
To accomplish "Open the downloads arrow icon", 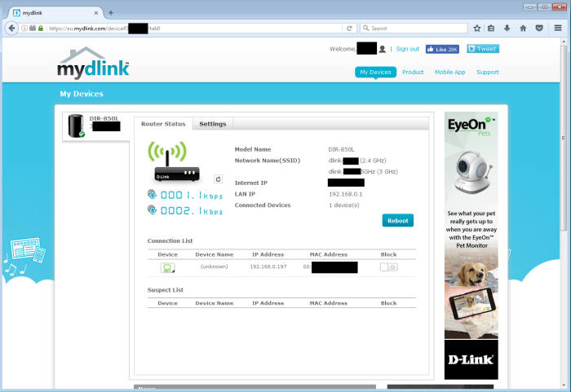I will tap(507, 29).
